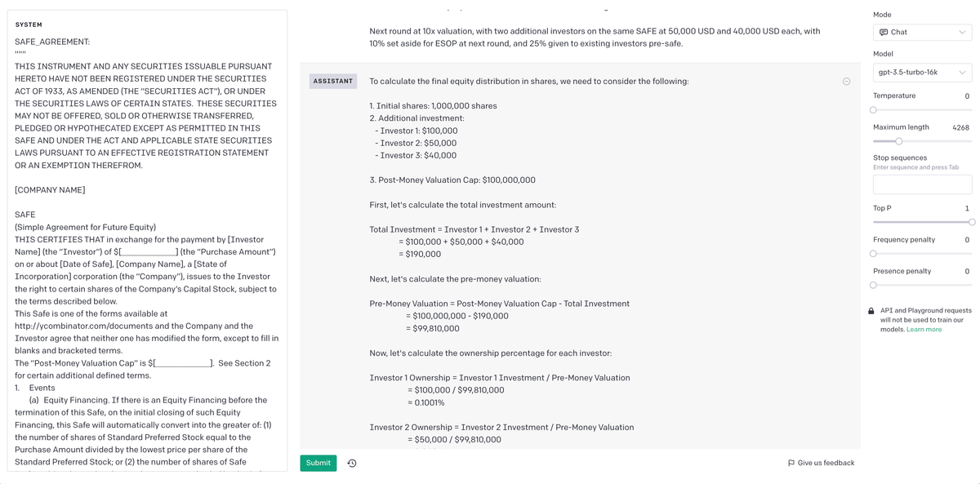Open the Learn more link
This screenshot has height=484, width=980.
tap(924, 330)
